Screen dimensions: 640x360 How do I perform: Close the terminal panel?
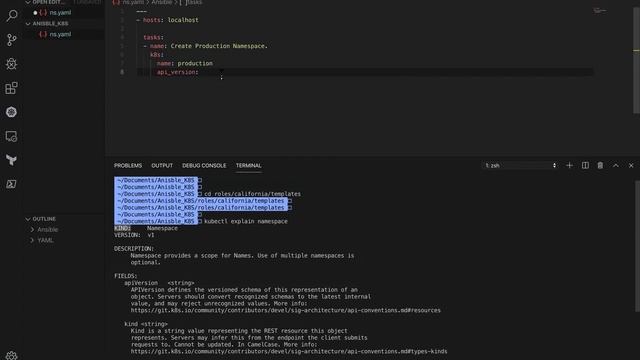coord(631,165)
